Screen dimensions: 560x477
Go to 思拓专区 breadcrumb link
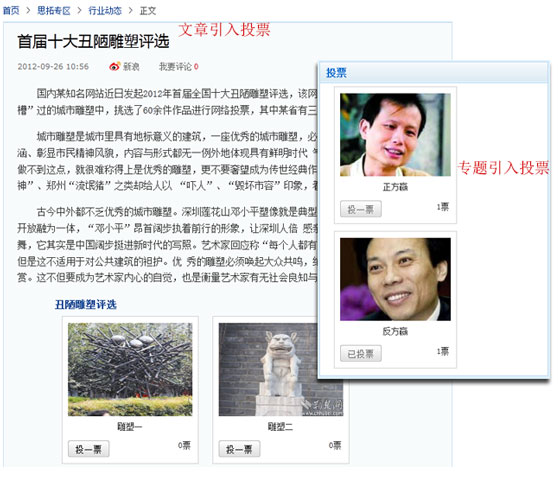(x=54, y=11)
